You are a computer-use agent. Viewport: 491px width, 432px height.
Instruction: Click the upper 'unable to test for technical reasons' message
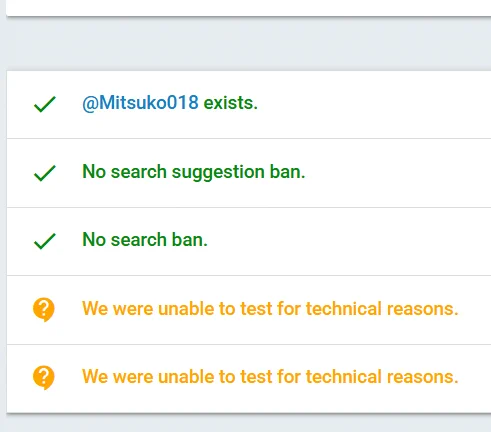click(x=270, y=309)
